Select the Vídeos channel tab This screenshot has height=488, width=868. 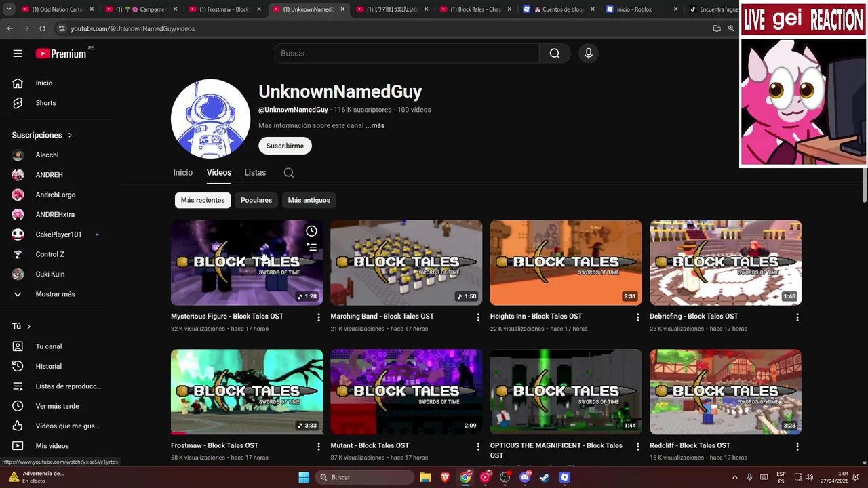point(219,173)
